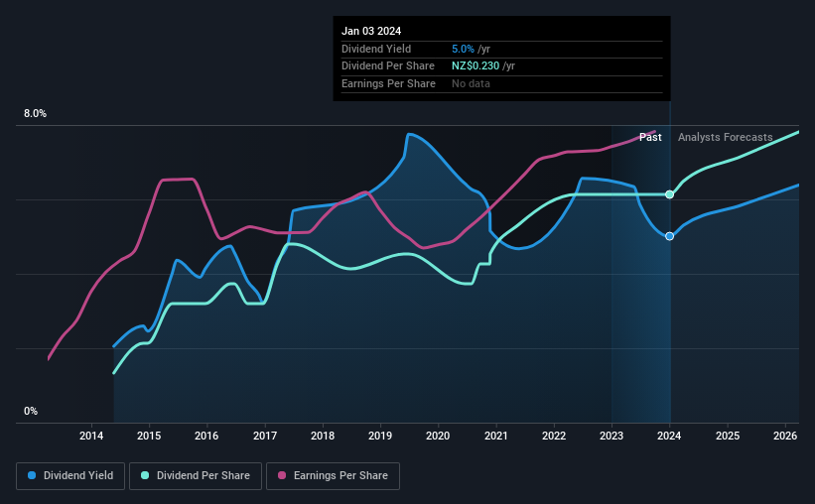Click the Analysts Forecasts label
This screenshot has height=504, width=815.
tap(725, 137)
